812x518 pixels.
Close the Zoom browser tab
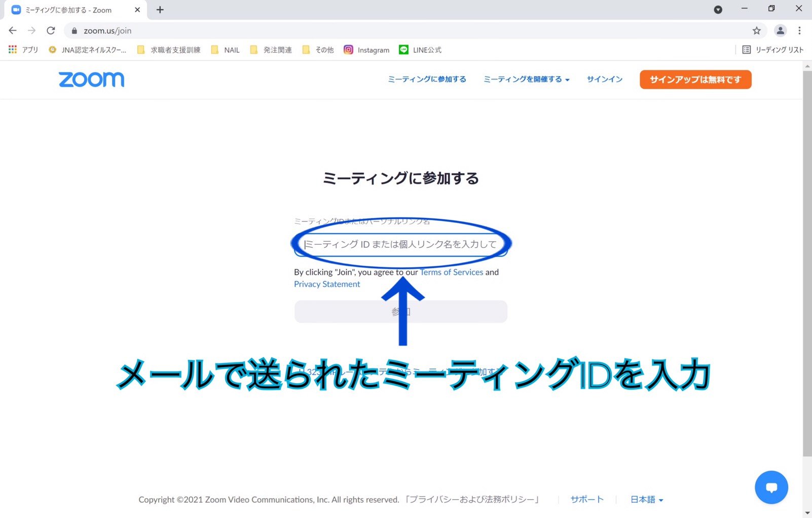(137, 10)
